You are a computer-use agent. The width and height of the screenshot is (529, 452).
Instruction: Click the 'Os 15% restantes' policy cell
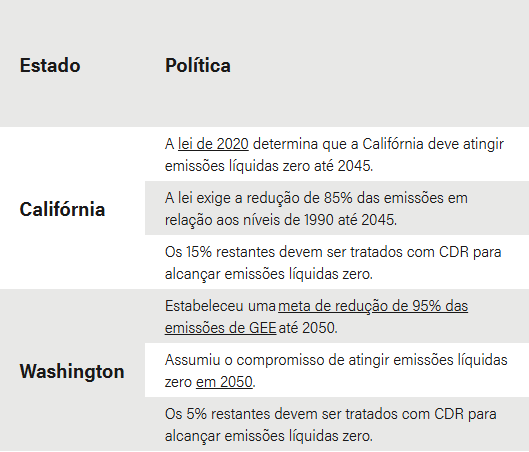(337, 262)
